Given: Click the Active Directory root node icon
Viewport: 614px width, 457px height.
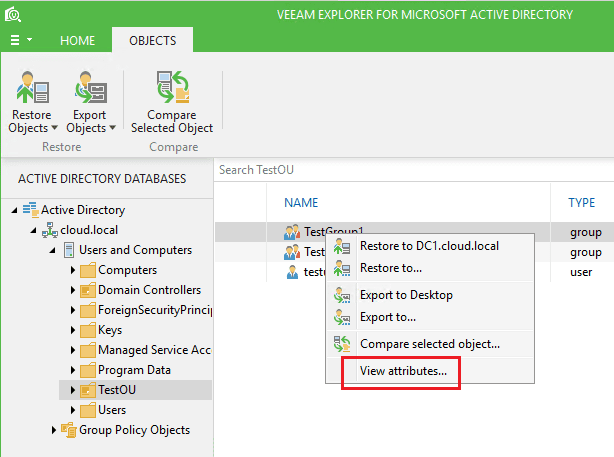Looking at the screenshot, I should (30, 210).
